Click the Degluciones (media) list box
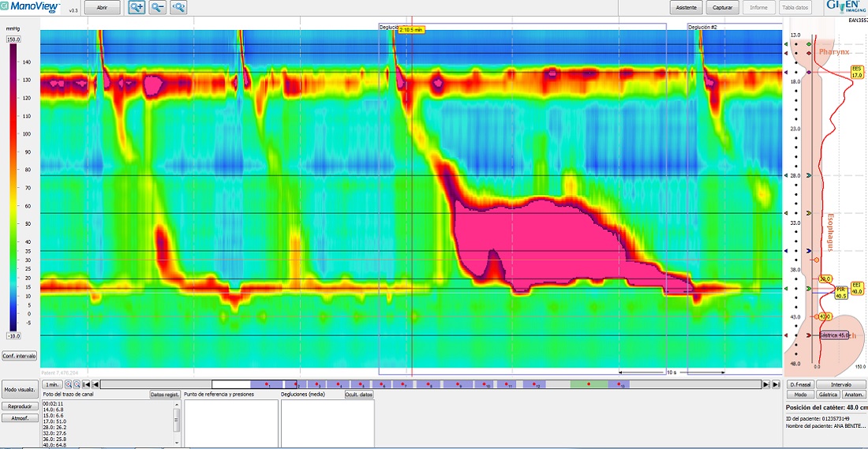This screenshot has width=868, height=449. pyautogui.click(x=327, y=424)
